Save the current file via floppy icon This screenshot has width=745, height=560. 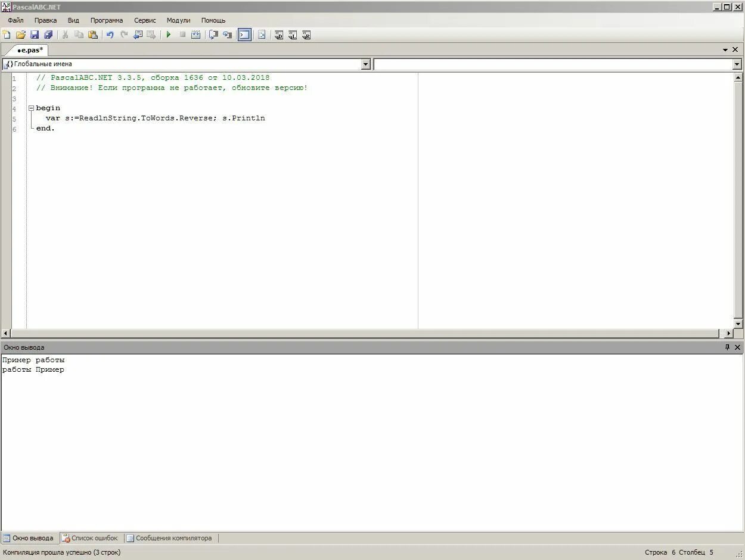[34, 35]
